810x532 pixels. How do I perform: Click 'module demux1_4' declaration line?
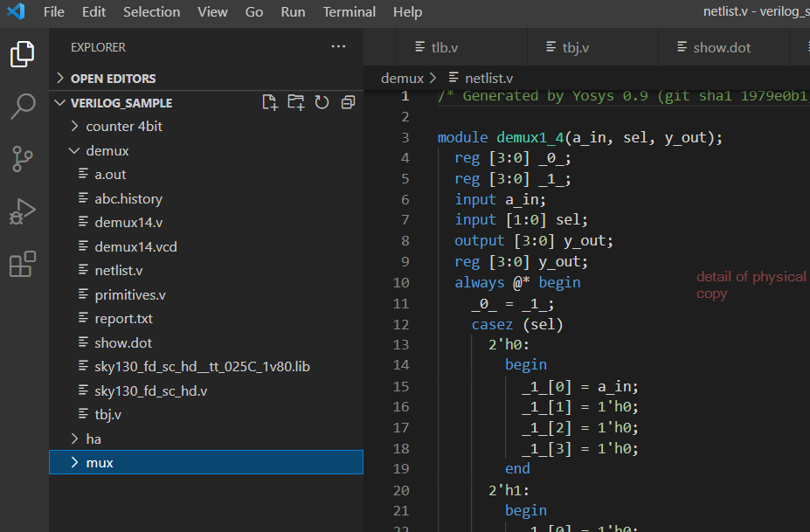(579, 137)
